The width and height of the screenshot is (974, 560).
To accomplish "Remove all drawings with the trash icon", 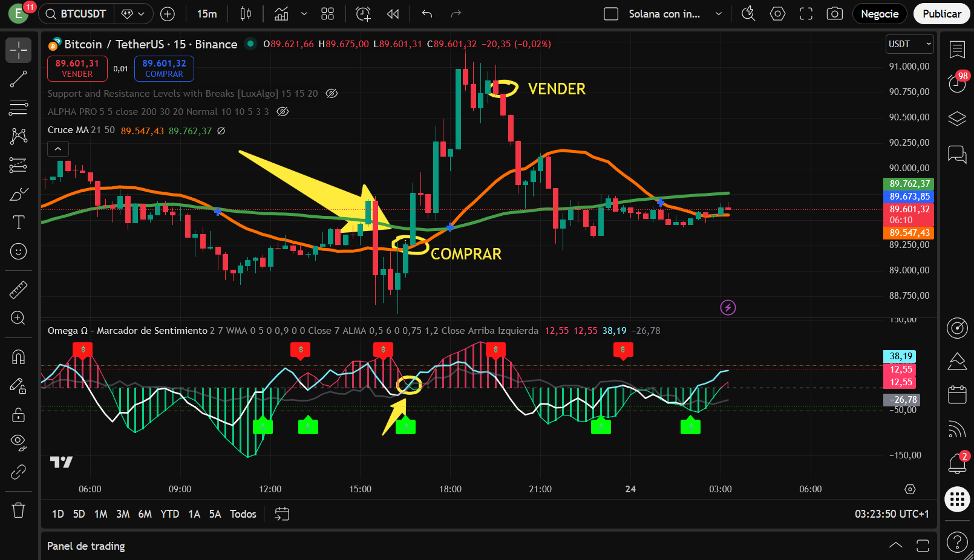I will point(18,510).
